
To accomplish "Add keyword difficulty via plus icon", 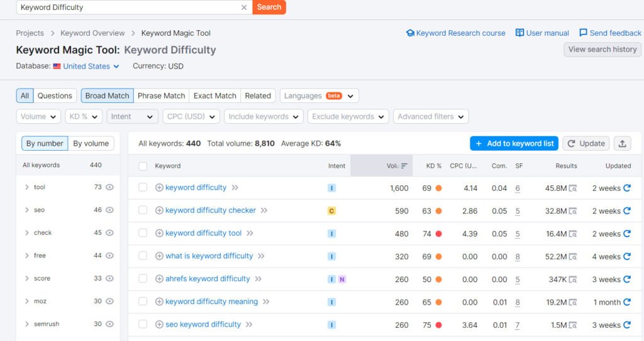I will click(159, 188).
